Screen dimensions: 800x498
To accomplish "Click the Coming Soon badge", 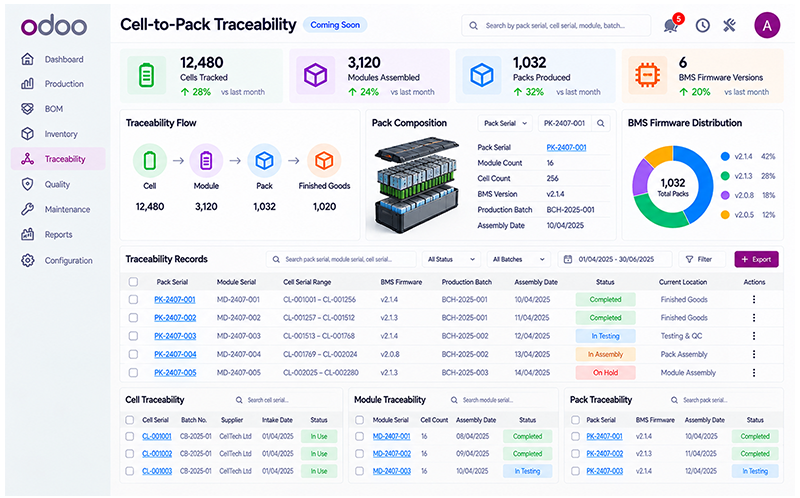I will coord(335,25).
